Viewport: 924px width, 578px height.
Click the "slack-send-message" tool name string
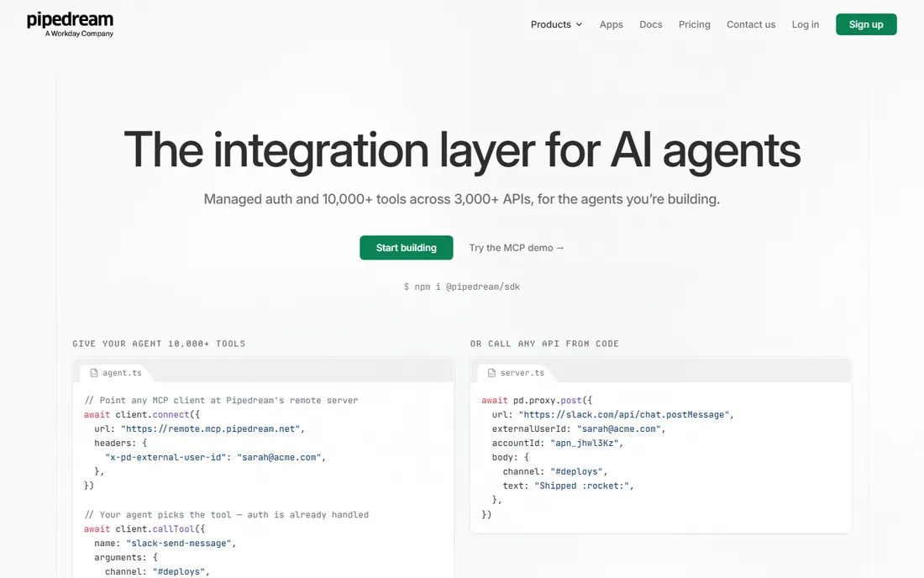(x=179, y=544)
